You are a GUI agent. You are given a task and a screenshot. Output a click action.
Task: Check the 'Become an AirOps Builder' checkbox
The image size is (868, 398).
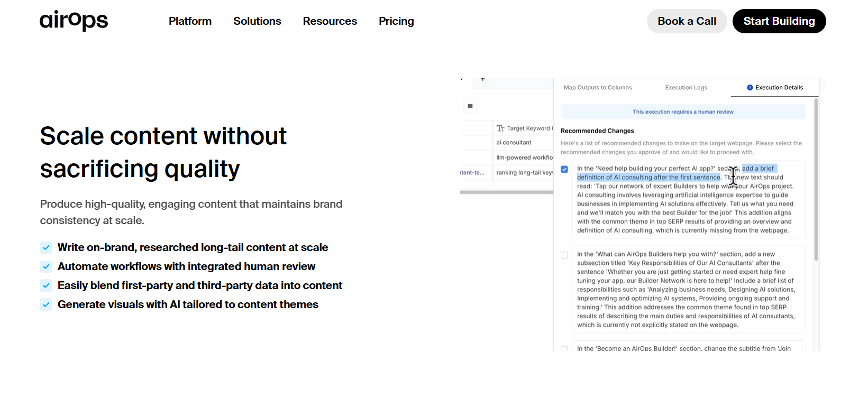[564, 349]
